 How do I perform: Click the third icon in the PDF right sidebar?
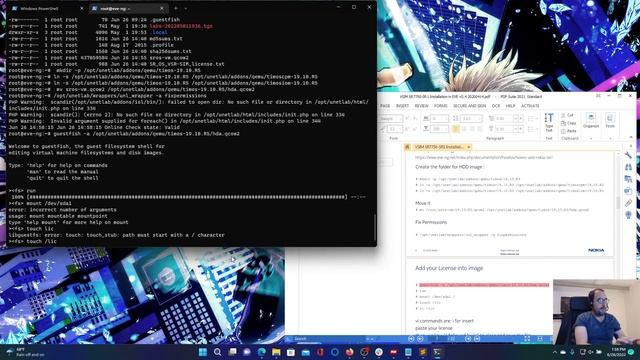tap(628, 179)
